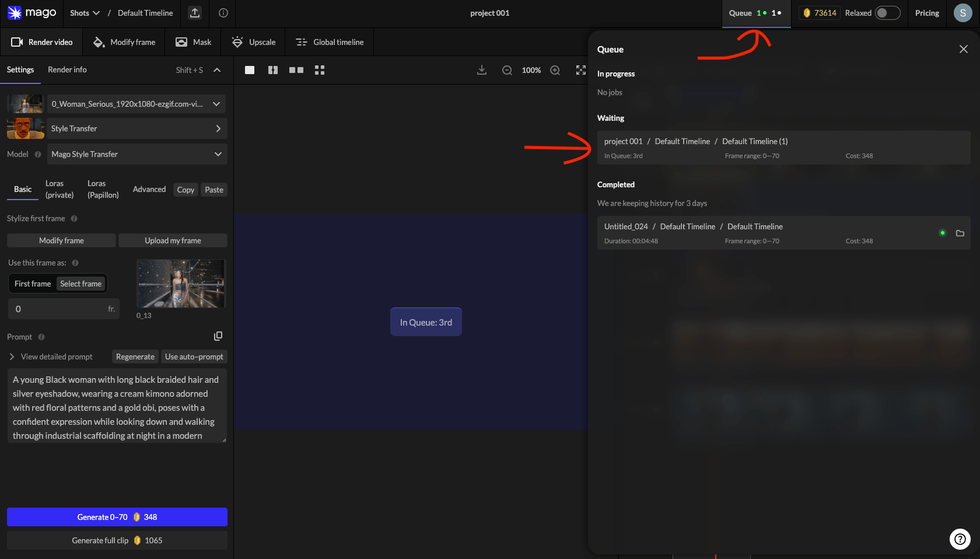Open the help question mark icon
The width and height of the screenshot is (980, 559).
coord(960,539)
